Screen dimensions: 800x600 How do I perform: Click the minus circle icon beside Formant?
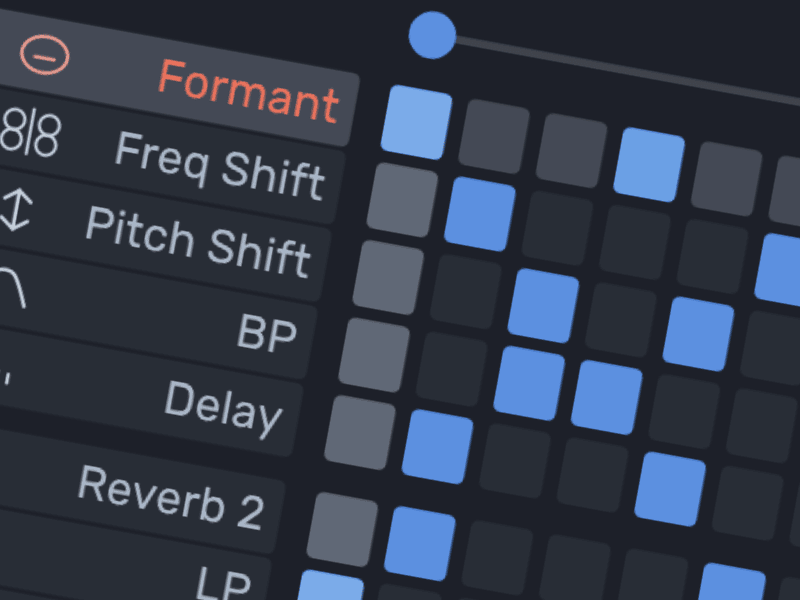45,54
